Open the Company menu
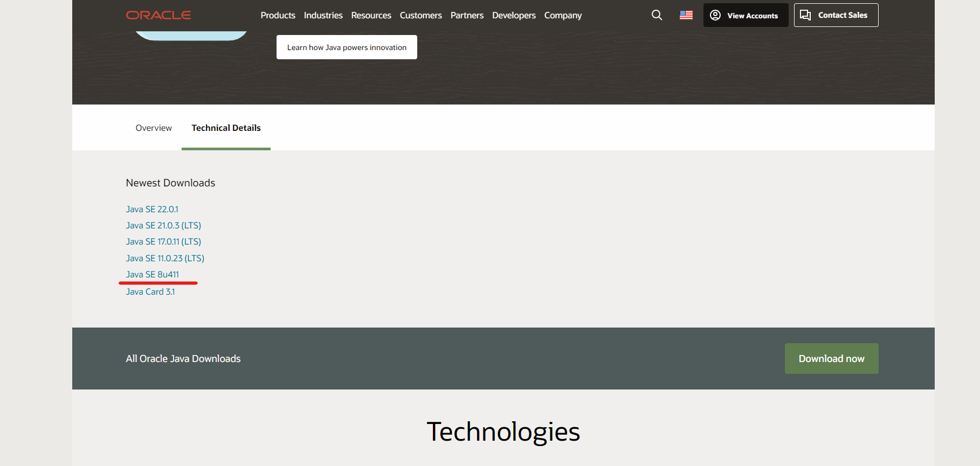980x466 pixels. click(x=563, y=15)
